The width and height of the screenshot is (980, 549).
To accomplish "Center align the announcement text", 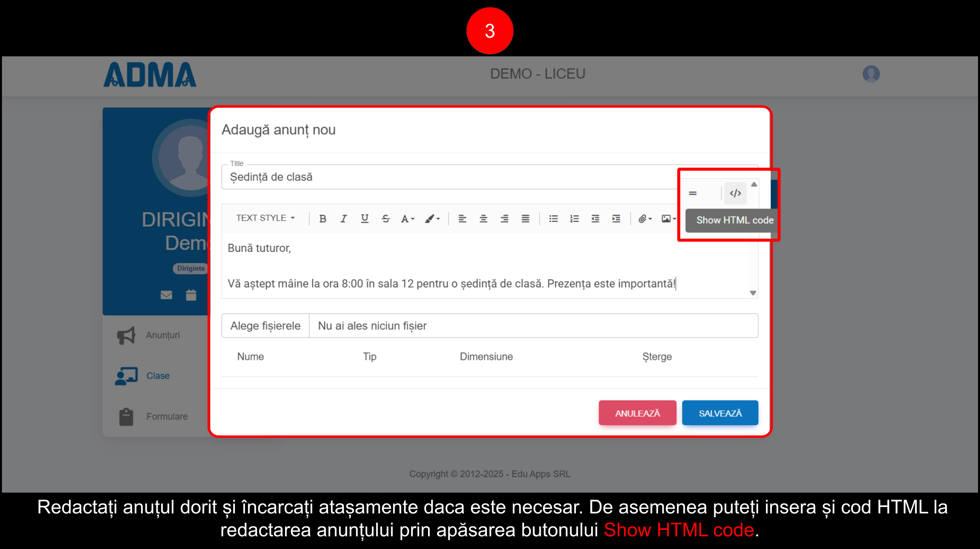I will point(483,219).
